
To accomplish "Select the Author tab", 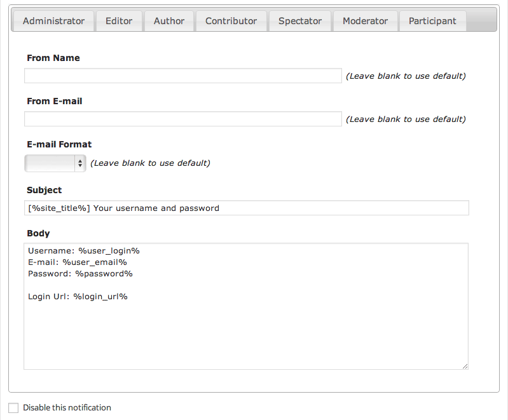I will pyautogui.click(x=169, y=21).
